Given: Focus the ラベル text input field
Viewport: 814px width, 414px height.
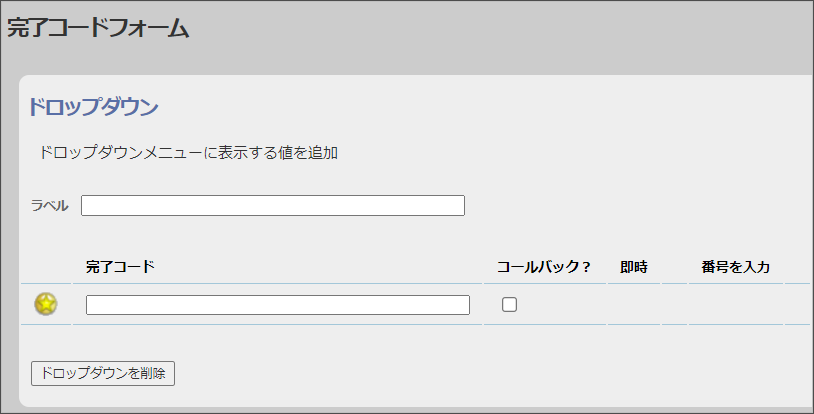Looking at the screenshot, I should pyautogui.click(x=273, y=206).
